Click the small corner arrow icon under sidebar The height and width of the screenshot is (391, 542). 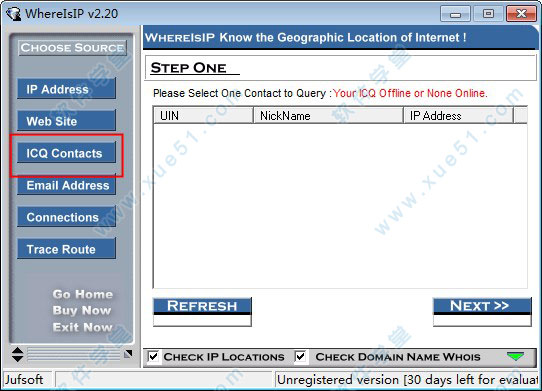[128, 354]
